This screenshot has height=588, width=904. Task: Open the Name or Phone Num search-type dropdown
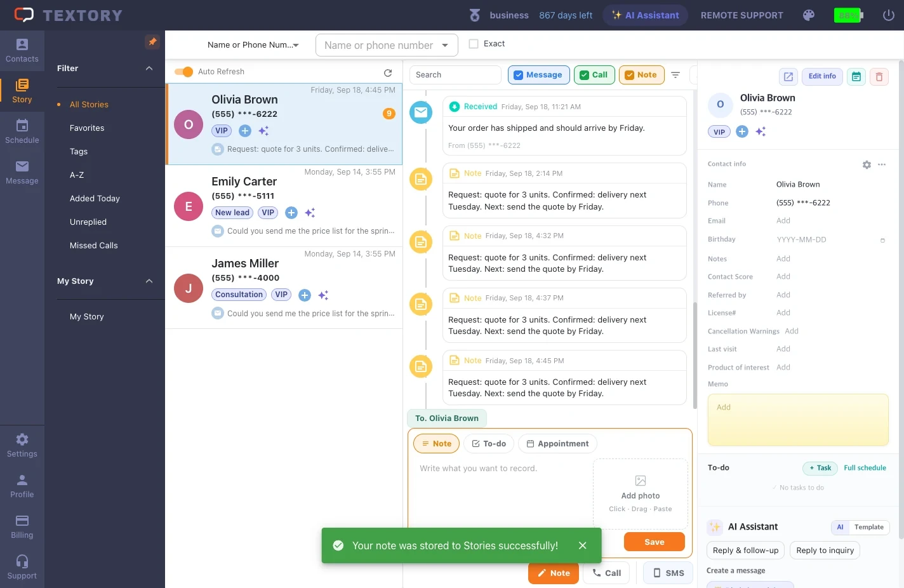coord(253,45)
